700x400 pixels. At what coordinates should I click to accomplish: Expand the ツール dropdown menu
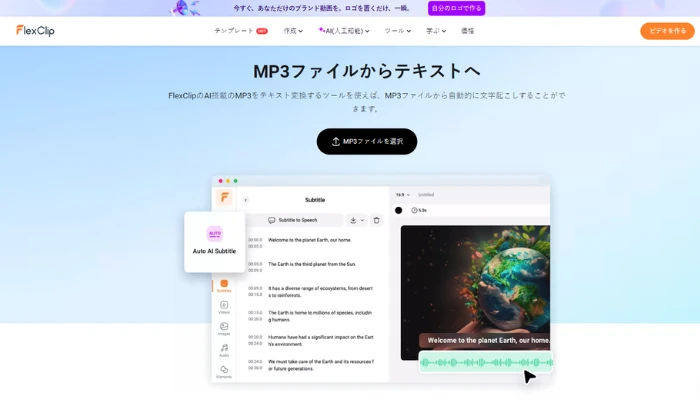[x=398, y=31]
